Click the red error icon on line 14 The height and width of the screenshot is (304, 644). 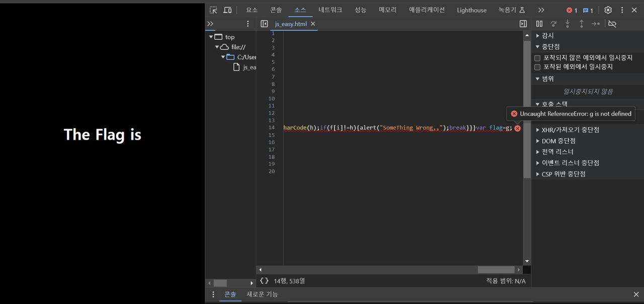(x=517, y=128)
